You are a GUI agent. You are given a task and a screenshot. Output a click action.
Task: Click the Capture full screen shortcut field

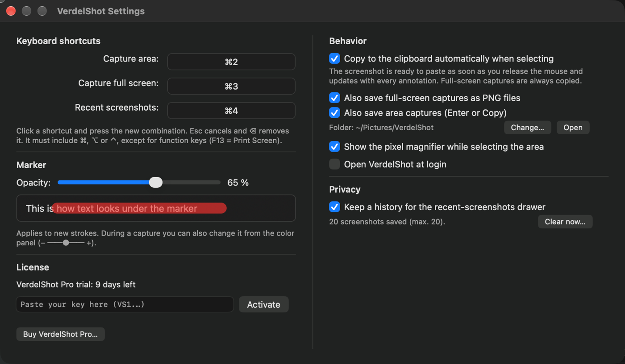point(231,86)
